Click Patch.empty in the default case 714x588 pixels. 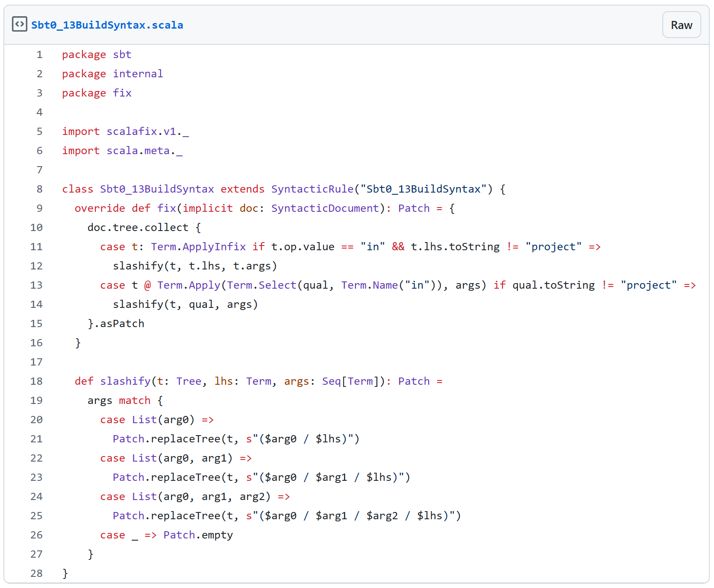198,535
